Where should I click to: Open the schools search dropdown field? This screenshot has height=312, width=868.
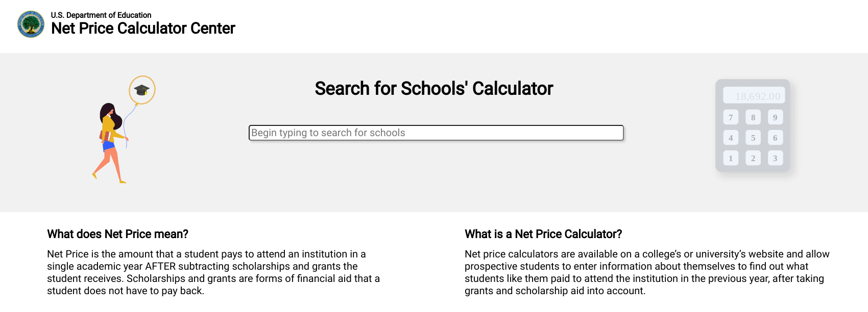point(436,132)
